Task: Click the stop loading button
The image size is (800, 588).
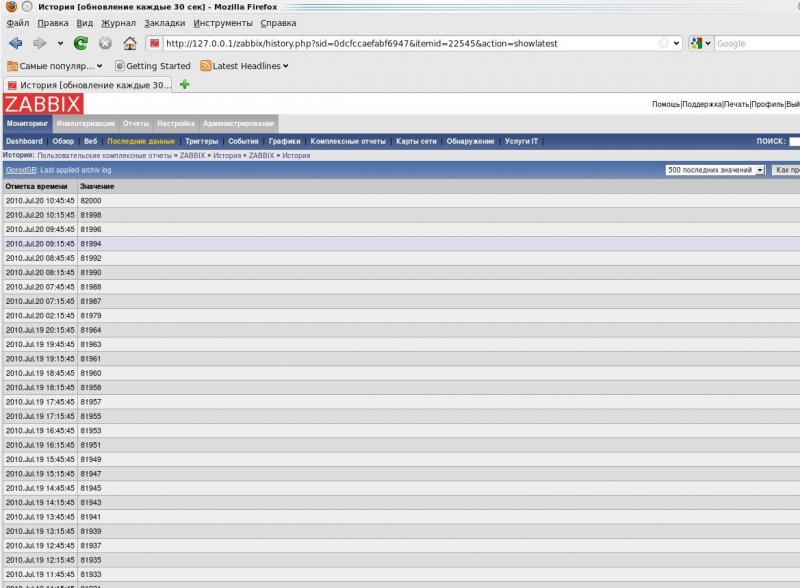Action: pyautogui.click(x=105, y=43)
